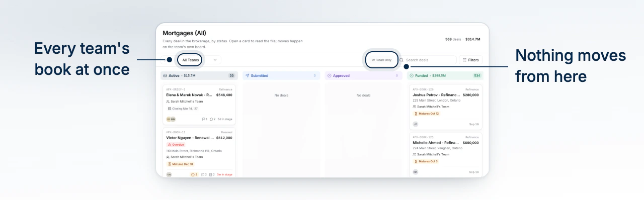The width and height of the screenshot is (644, 200).
Task: Click the APX-BOOK-126 deal ID
Action: tap(423, 89)
